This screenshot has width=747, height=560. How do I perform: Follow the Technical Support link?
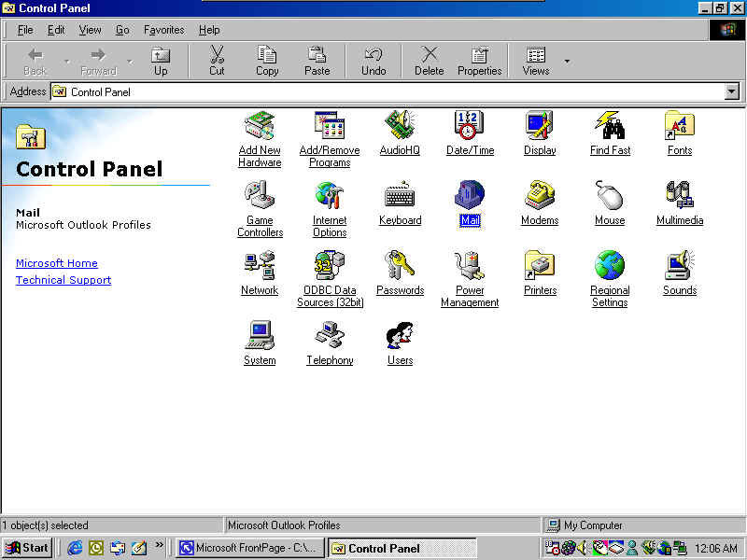(x=63, y=280)
